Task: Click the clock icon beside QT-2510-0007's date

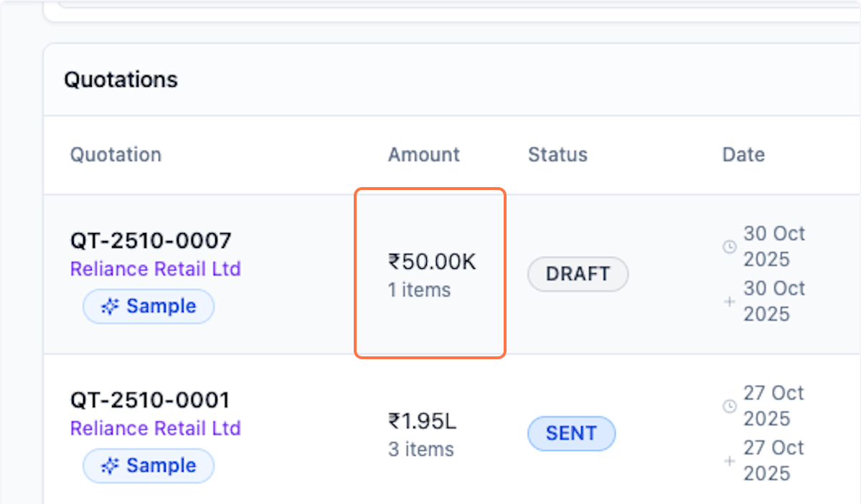Action: tap(729, 247)
